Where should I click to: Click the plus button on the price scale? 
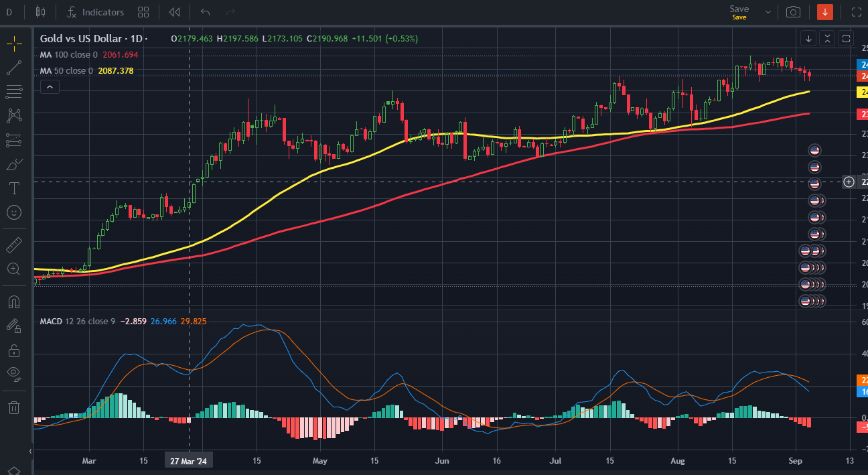848,182
